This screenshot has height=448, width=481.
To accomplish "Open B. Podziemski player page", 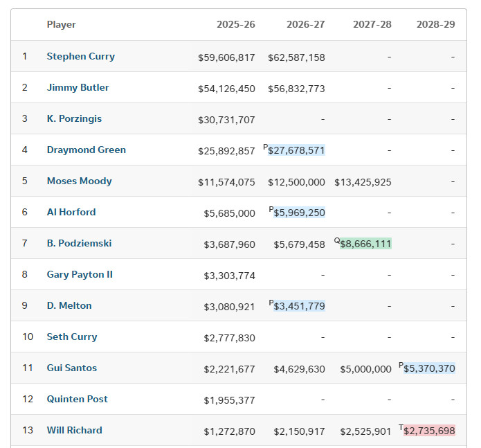I will click(x=79, y=244).
